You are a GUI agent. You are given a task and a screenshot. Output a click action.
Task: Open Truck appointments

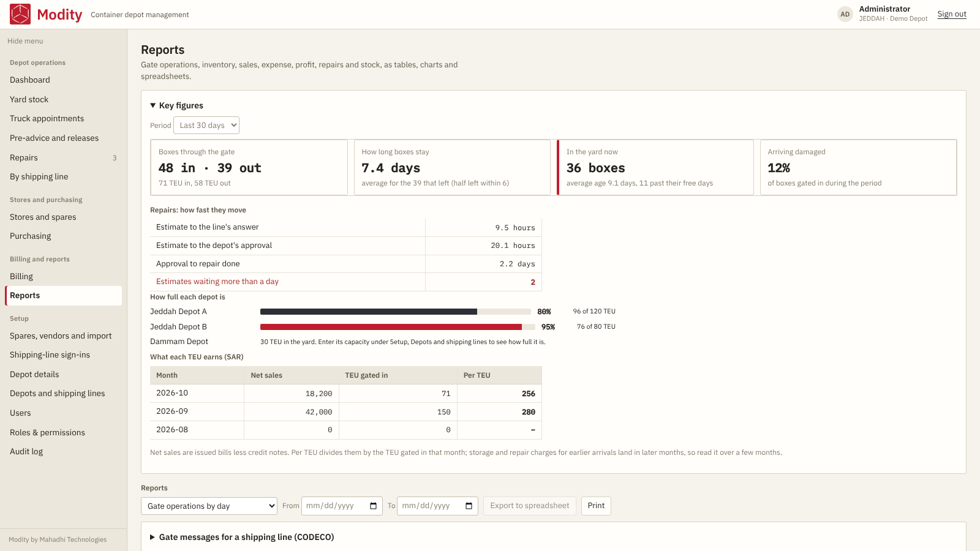pyautogui.click(x=63, y=118)
